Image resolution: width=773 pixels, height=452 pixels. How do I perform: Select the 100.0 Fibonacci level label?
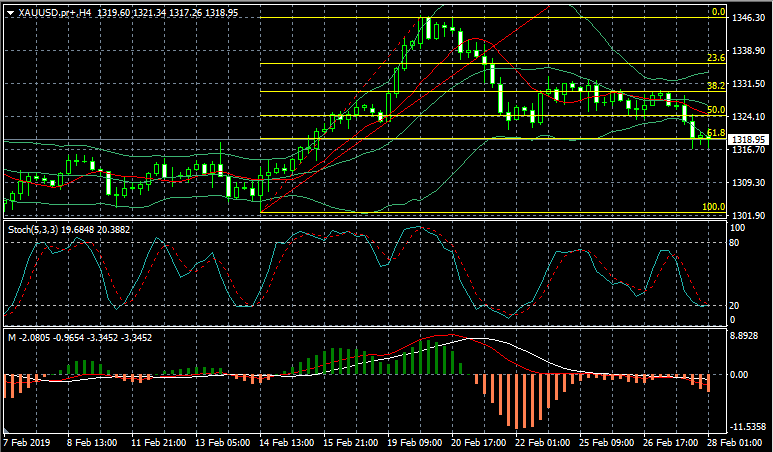pyautogui.click(x=714, y=207)
